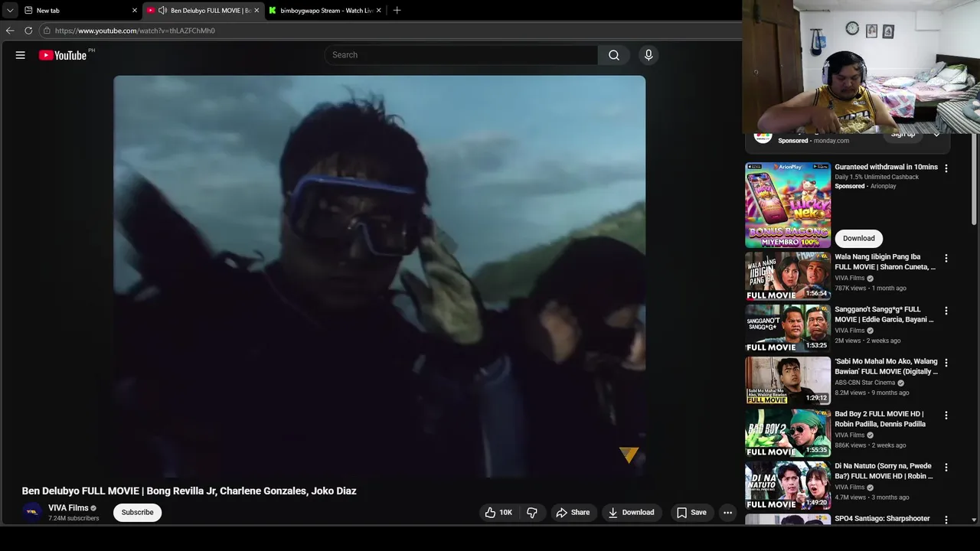Open options for SPO4 Santiago video
Viewport: 980px width, 551px height.
946,520
